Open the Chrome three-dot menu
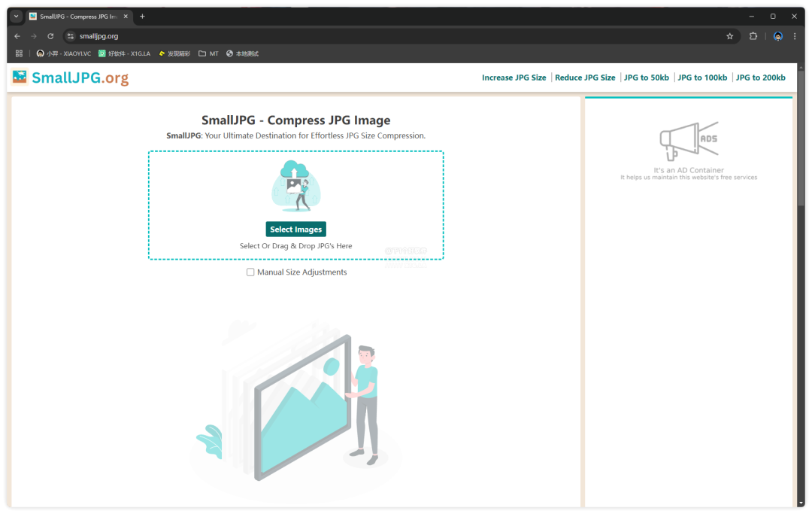The height and width of the screenshot is (514, 812). point(795,36)
